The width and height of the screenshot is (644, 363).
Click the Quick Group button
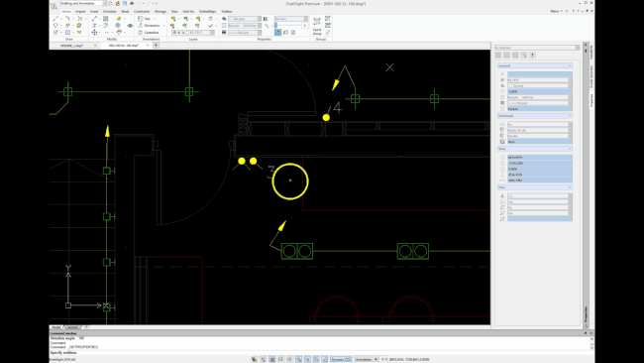[x=317, y=26]
